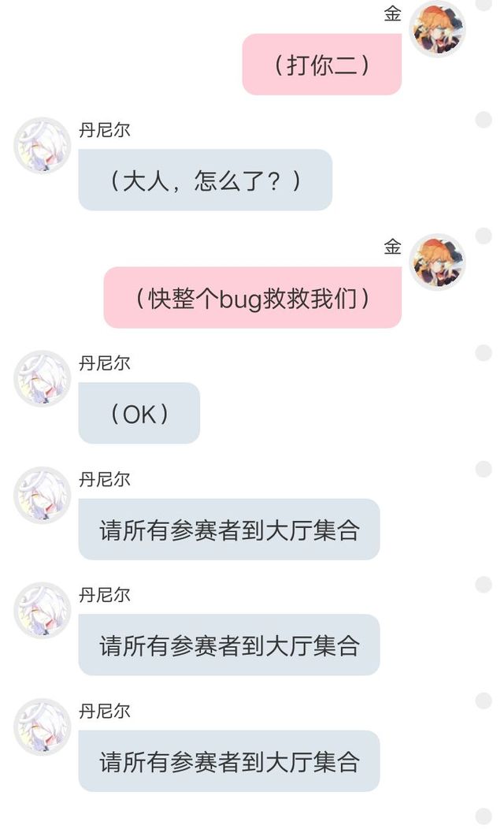Tap the (大人,怎么了?) message bubble
Viewport: 504px width, 829px height.
tap(205, 180)
